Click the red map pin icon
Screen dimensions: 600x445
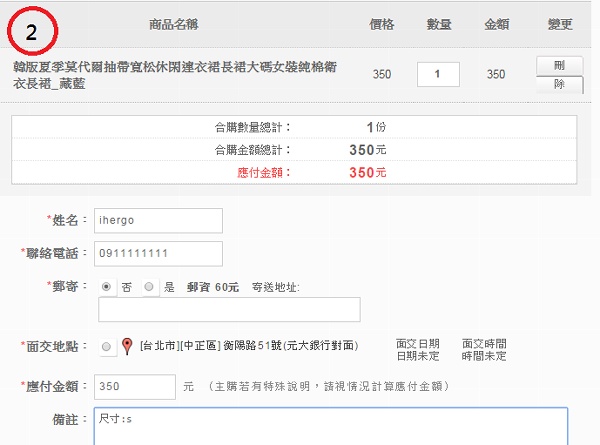click(127, 346)
